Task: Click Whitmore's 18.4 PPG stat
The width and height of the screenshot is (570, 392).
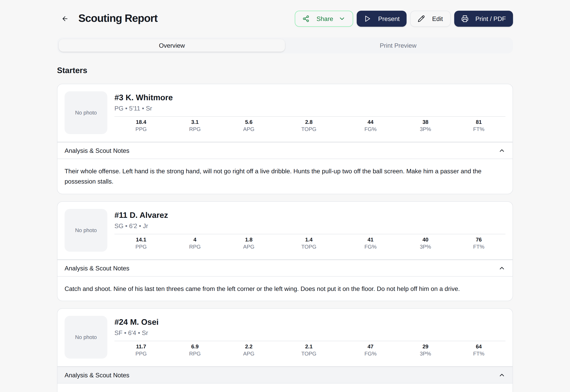Action: pos(141,126)
